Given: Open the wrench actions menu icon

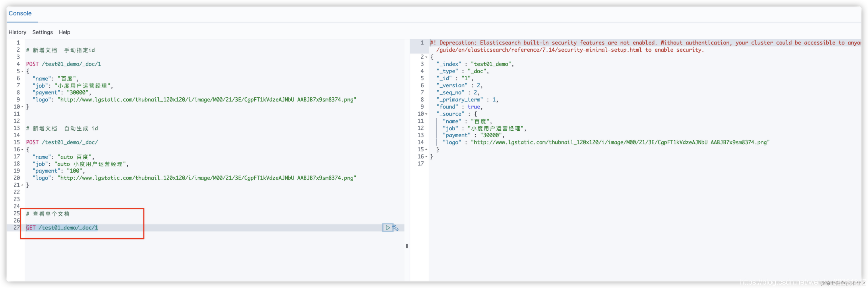Looking at the screenshot, I should (396, 228).
